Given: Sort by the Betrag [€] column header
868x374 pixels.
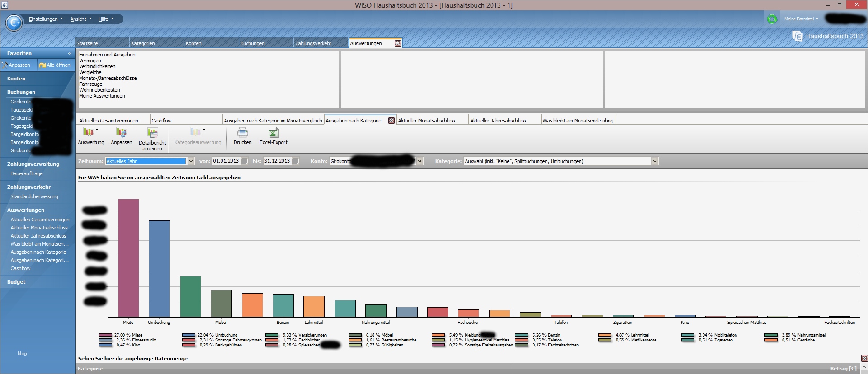Looking at the screenshot, I should (x=843, y=369).
